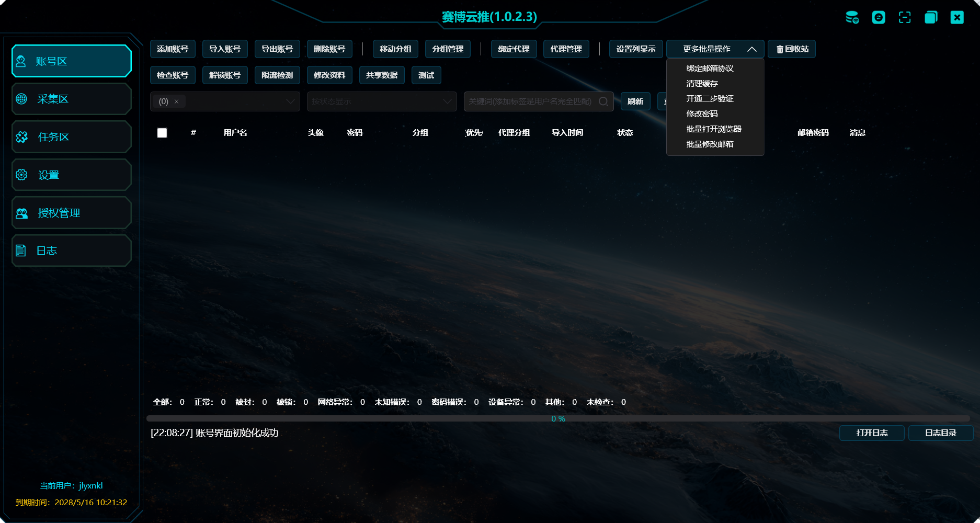Click the sync icon in title bar
Viewport: 980px width, 523px height.
[879, 17]
